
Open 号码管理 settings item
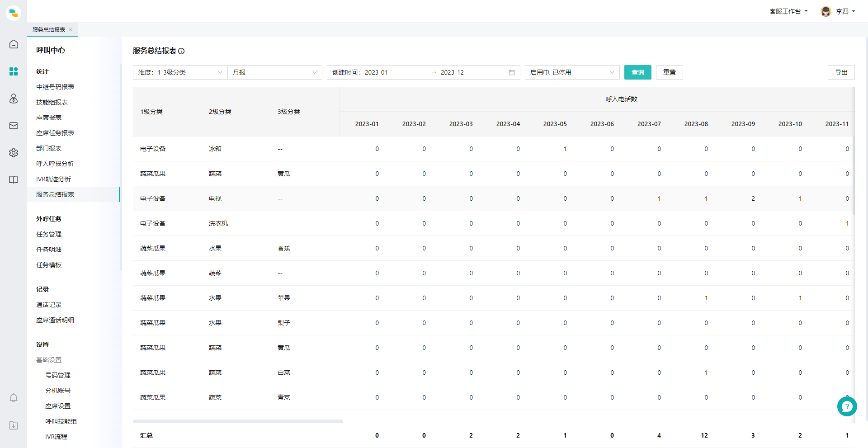point(58,375)
